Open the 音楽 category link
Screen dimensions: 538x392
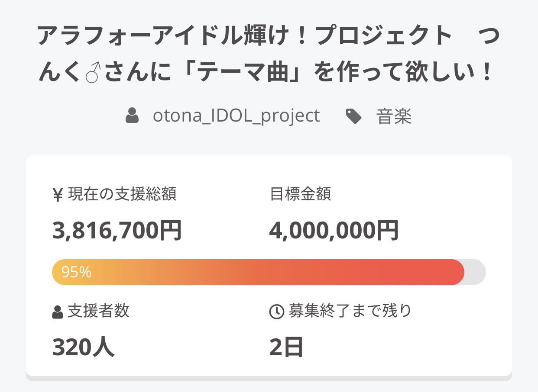(394, 116)
